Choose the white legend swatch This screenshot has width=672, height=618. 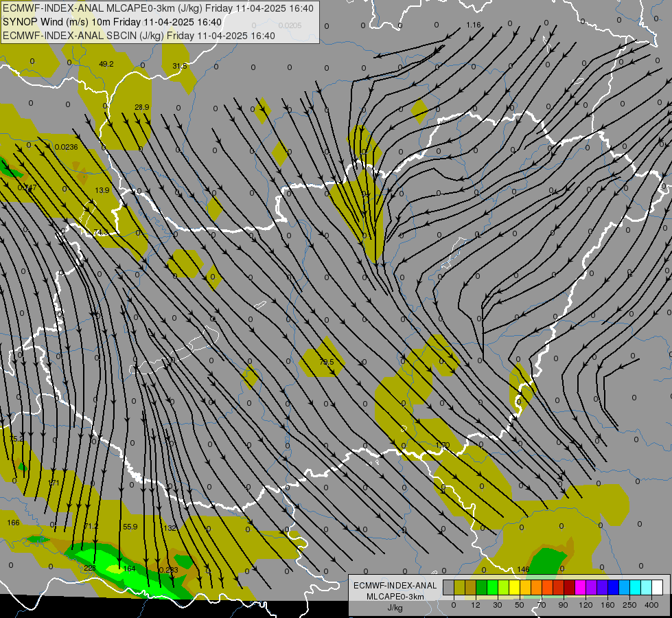click(658, 587)
